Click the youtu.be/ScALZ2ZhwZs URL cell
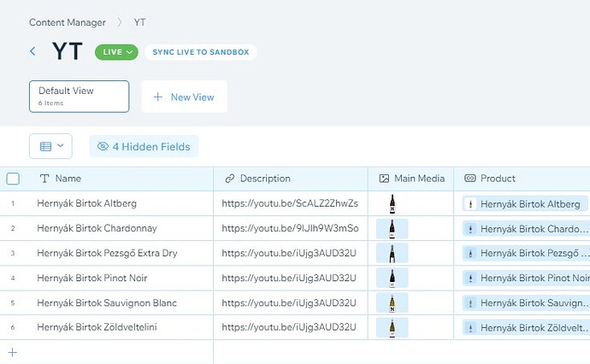590x364 pixels. click(x=291, y=203)
